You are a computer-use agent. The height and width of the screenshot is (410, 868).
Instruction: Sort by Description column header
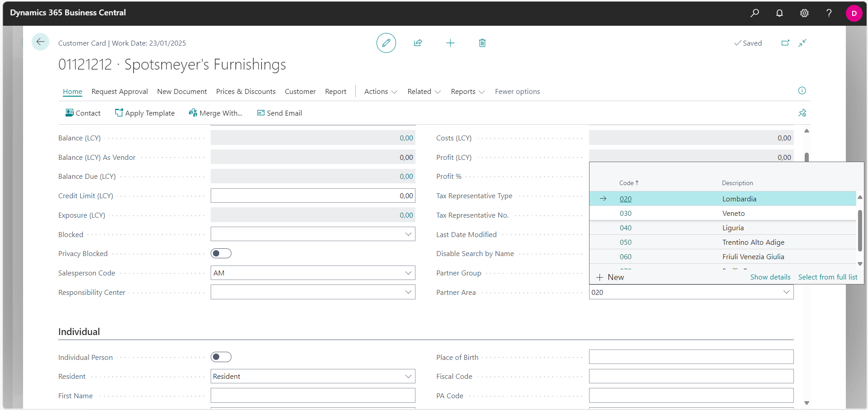(737, 183)
